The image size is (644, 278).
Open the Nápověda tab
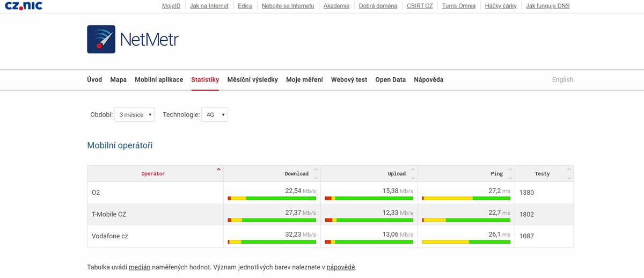[x=428, y=79]
